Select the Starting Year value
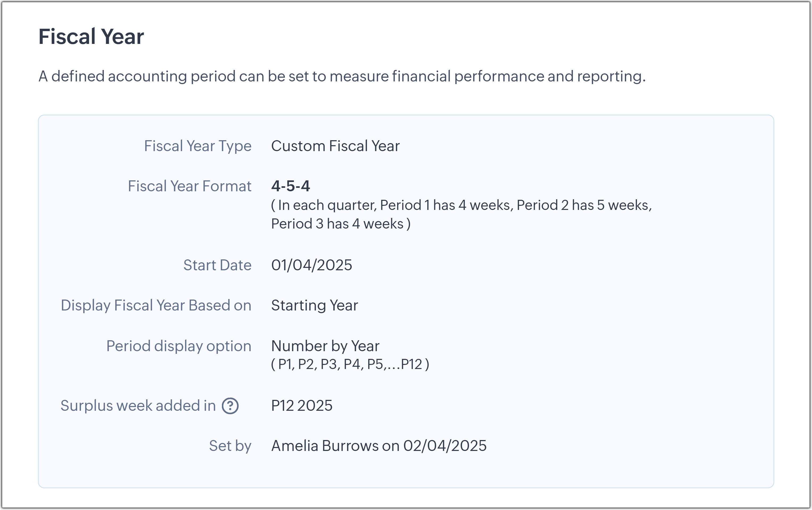The height and width of the screenshot is (510, 812). [314, 305]
